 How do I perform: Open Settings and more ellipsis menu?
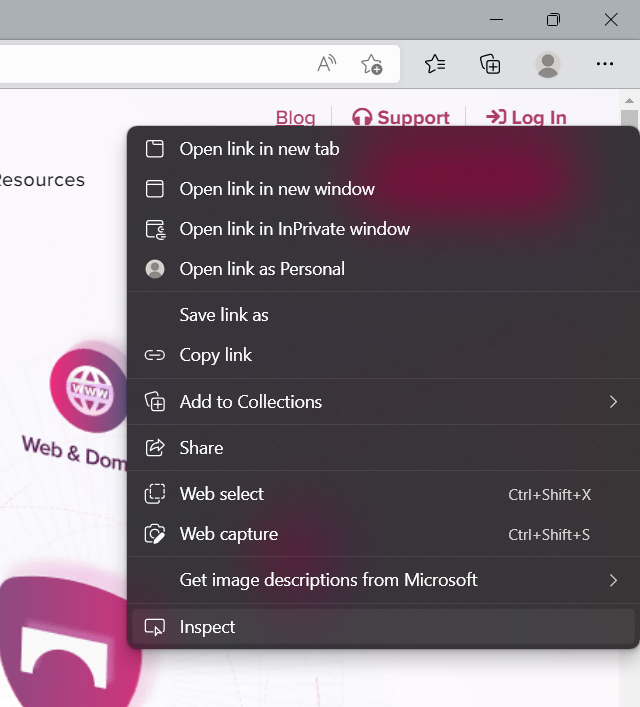tap(605, 64)
